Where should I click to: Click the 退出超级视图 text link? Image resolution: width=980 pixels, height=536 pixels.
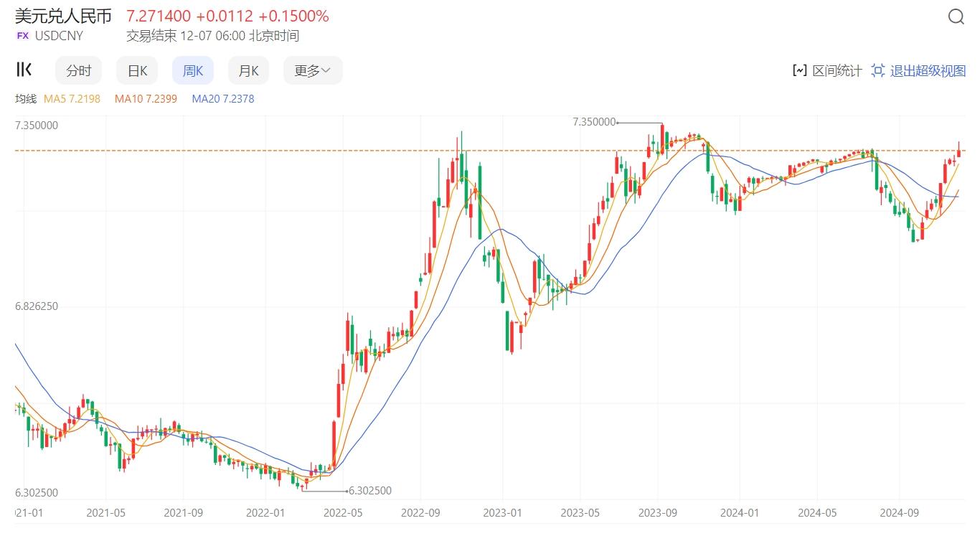coord(928,70)
